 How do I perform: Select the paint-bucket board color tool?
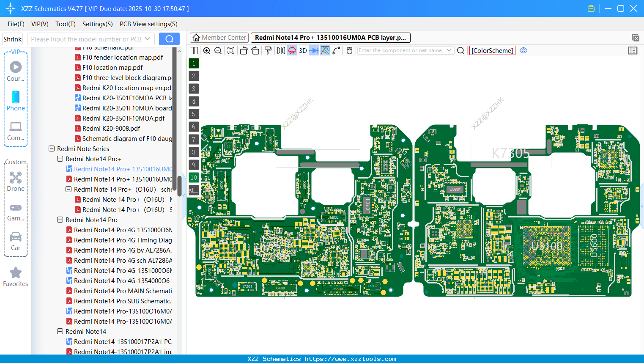click(x=268, y=50)
